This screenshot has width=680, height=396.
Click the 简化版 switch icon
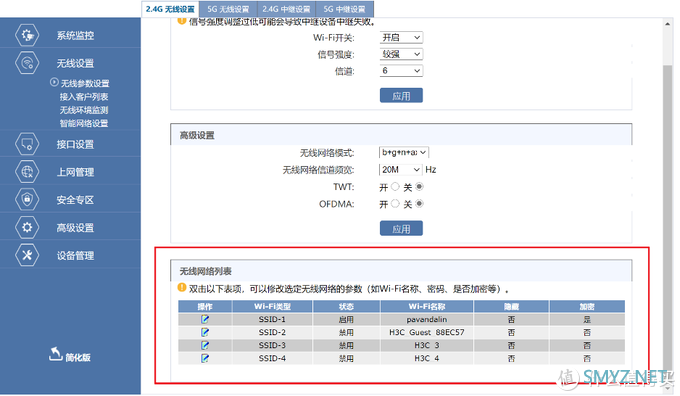pyautogui.click(x=56, y=354)
